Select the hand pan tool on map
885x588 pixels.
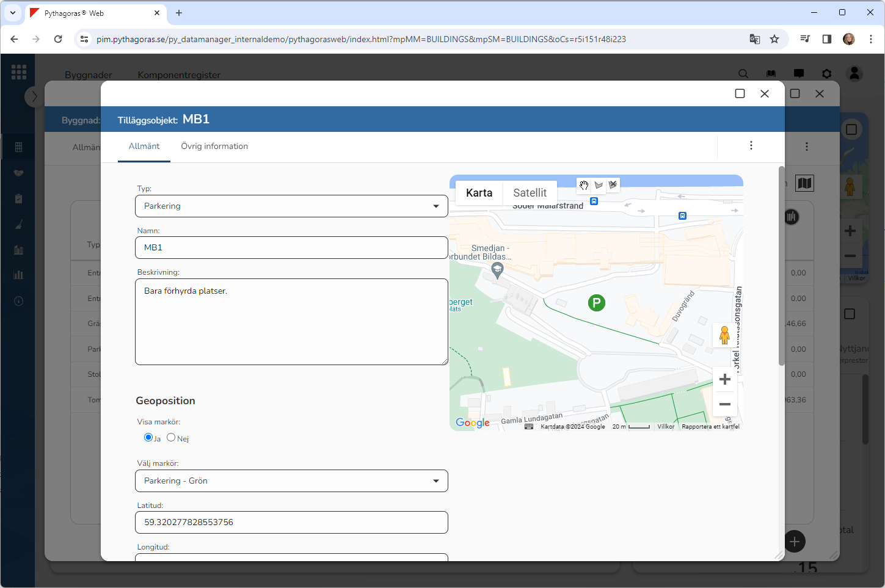tap(584, 185)
